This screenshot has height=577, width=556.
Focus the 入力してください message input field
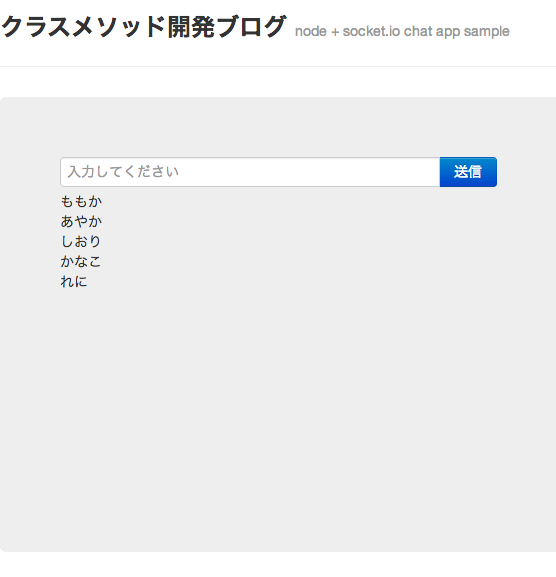tap(250, 172)
